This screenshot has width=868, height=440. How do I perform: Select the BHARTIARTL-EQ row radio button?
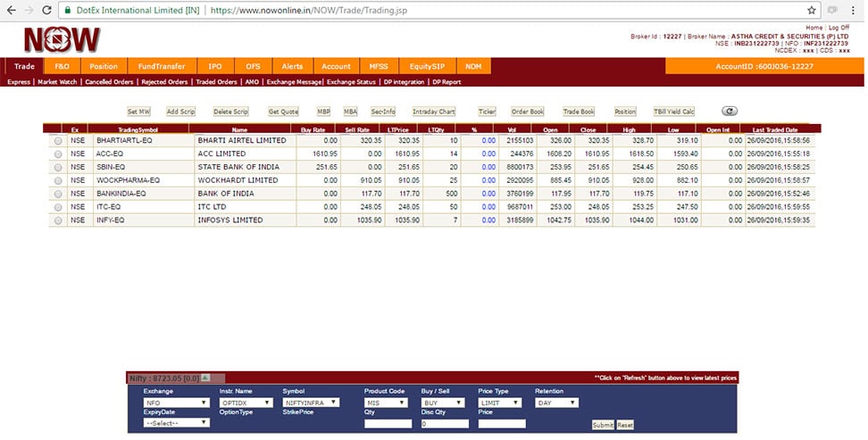point(58,141)
